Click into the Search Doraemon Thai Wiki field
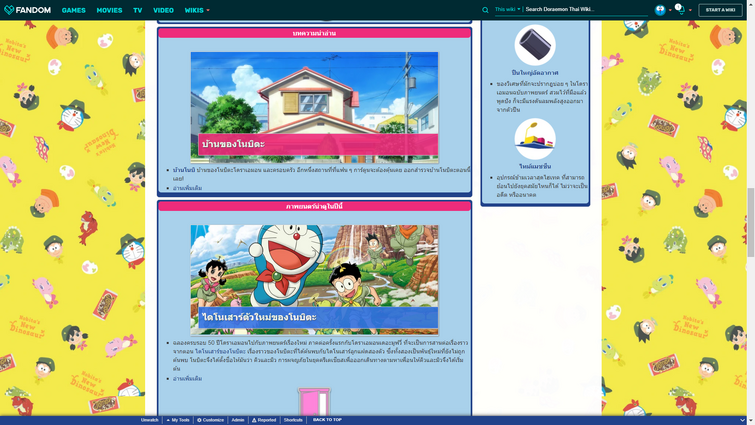755x425 pixels. coord(586,9)
